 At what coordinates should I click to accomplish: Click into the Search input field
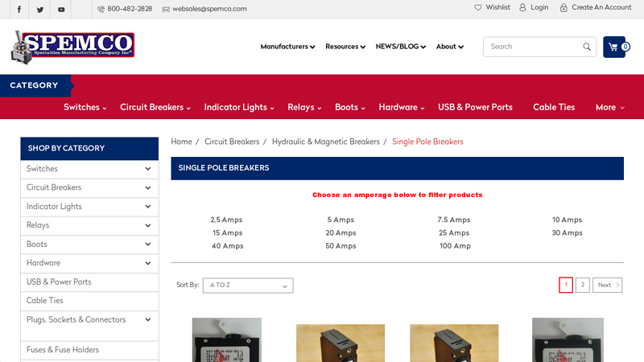pos(533,47)
